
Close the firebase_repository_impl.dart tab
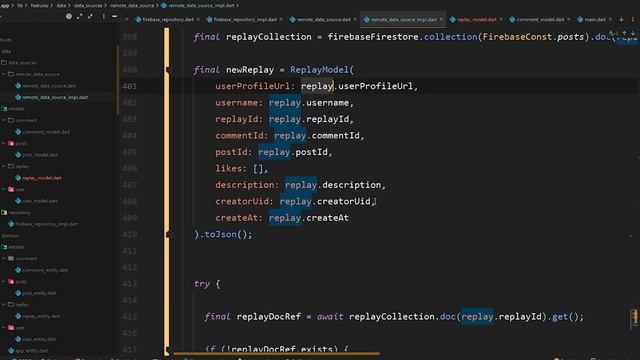(x=281, y=20)
